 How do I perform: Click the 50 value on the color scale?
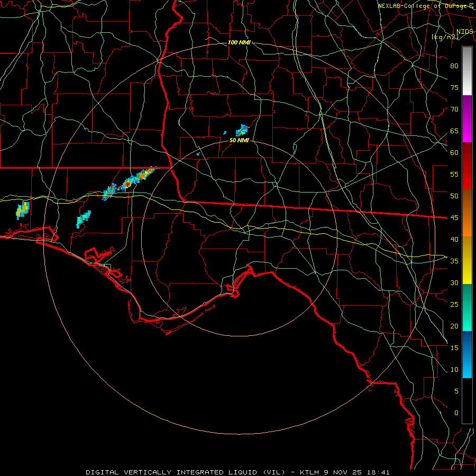pyautogui.click(x=454, y=196)
